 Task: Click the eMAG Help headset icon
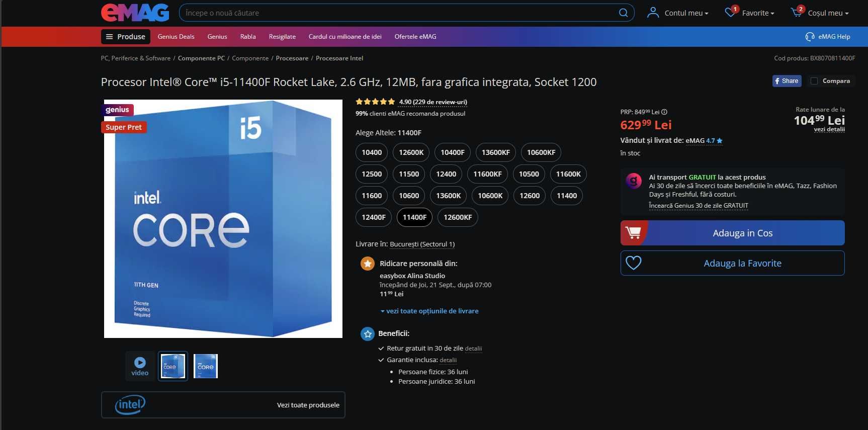coord(810,36)
